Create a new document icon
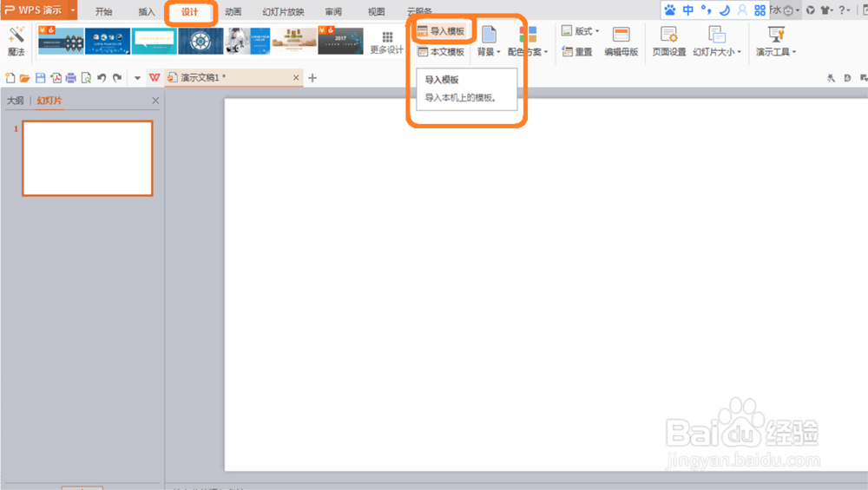868x490 pixels. click(x=10, y=78)
